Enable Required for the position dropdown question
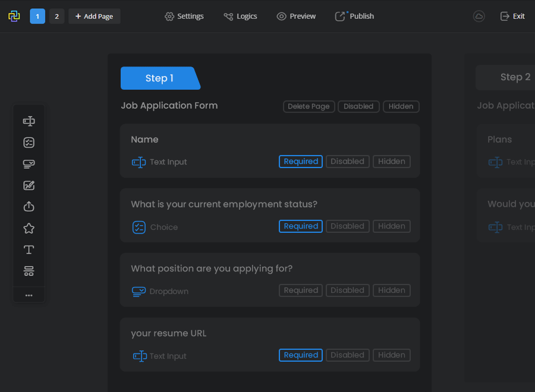This screenshot has width=535, height=392. point(300,290)
